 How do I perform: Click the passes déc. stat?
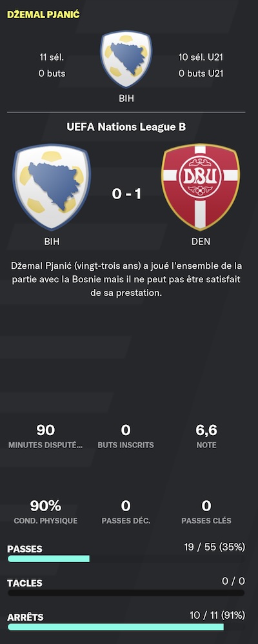[x=126, y=511]
